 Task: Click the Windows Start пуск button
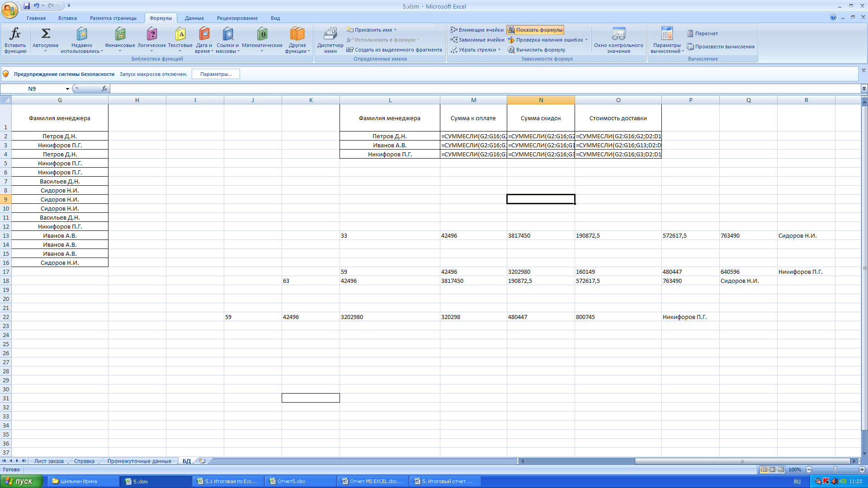point(21,481)
